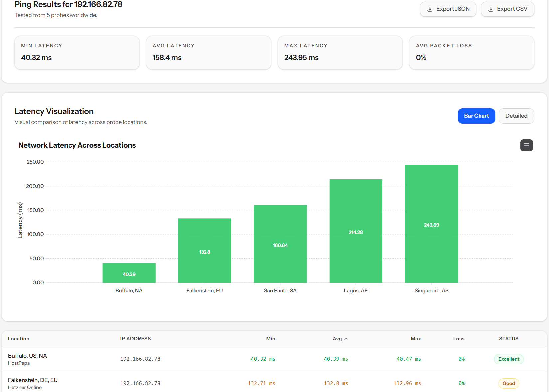Click the IP address in Buffalo row
Screen dimensions: 549x392
click(140, 359)
